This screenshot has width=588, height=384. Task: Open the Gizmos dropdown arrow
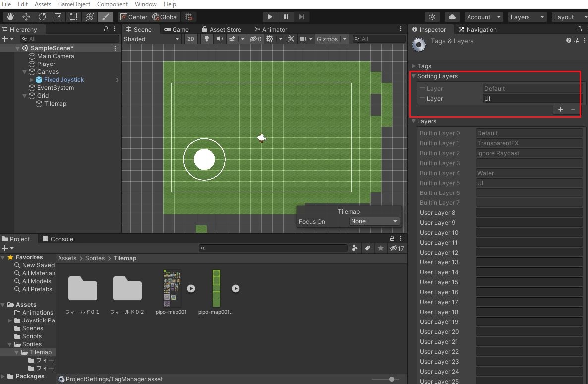344,39
